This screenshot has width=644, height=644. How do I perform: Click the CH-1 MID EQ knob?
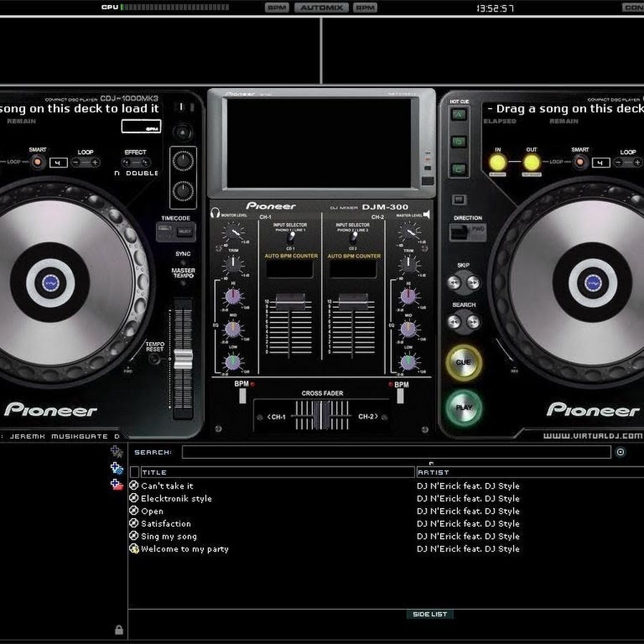click(233, 329)
